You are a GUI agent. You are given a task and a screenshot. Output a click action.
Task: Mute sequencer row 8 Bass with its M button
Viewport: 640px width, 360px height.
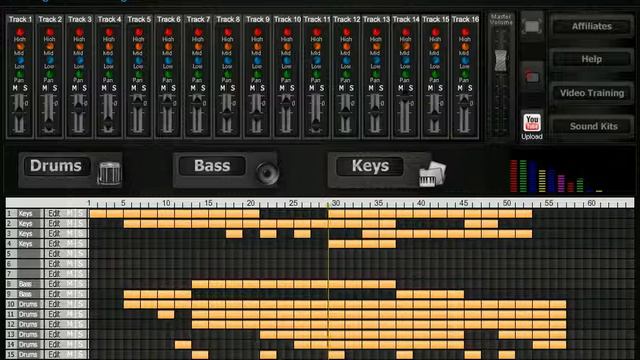coord(70,284)
